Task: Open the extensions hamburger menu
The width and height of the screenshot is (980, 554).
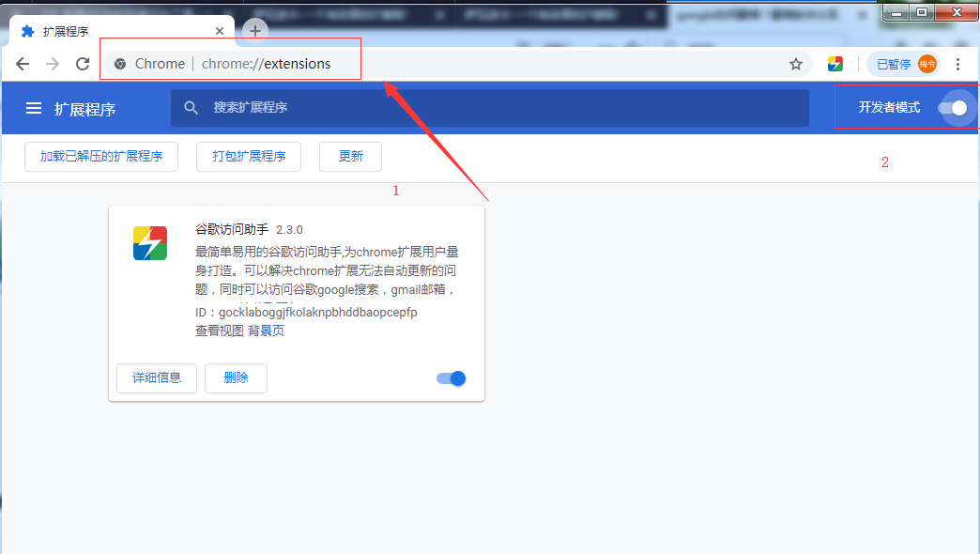Action: point(34,109)
